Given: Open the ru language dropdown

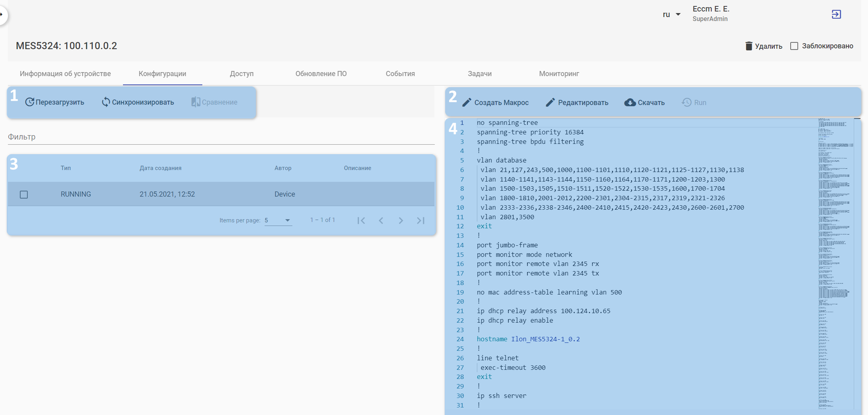Looking at the screenshot, I should pyautogui.click(x=671, y=15).
